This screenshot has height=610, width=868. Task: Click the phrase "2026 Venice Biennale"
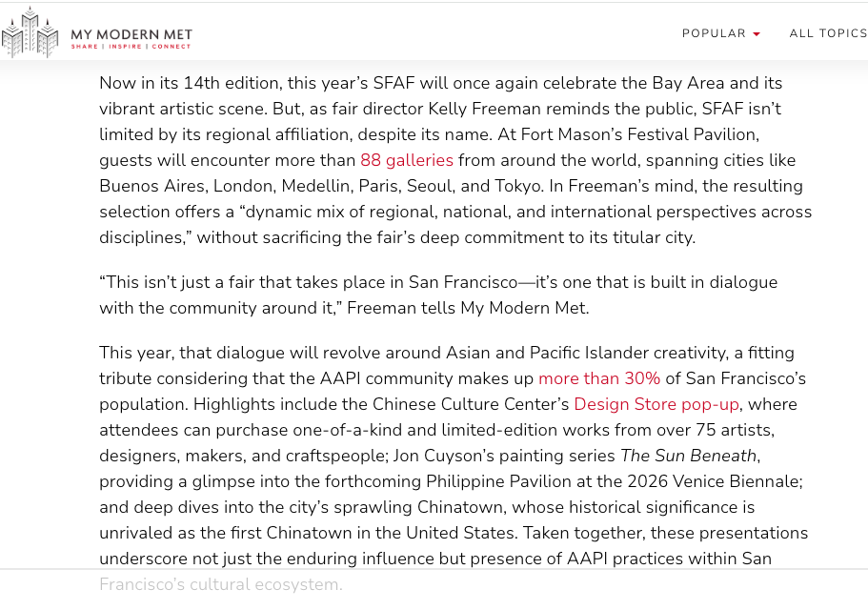point(714,481)
